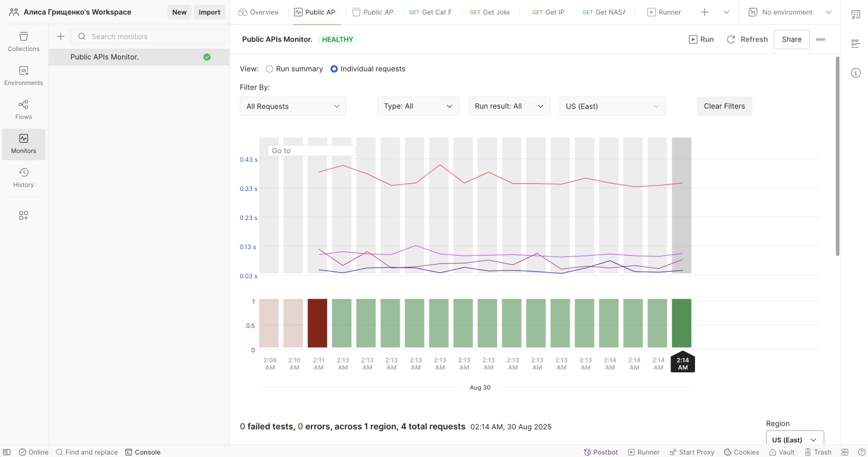The image size is (868, 457).
Task: Toggle the sidebar layout icon in status bar
Action: (7, 452)
